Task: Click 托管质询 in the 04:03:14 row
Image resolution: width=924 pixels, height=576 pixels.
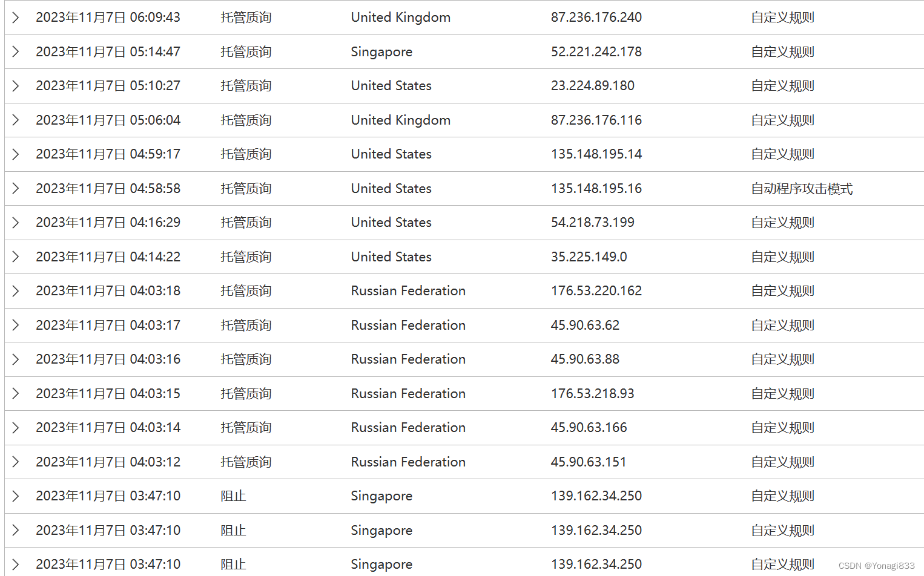Action: point(246,428)
